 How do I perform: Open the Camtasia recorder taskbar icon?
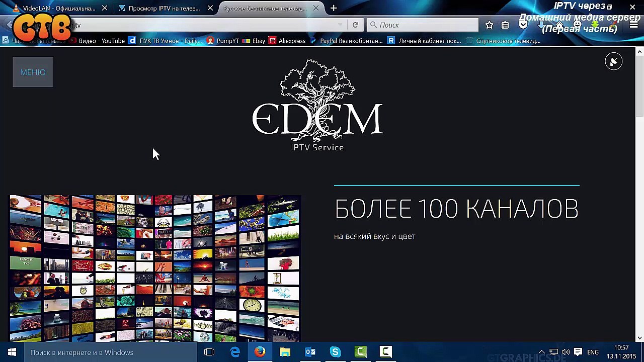(x=385, y=352)
